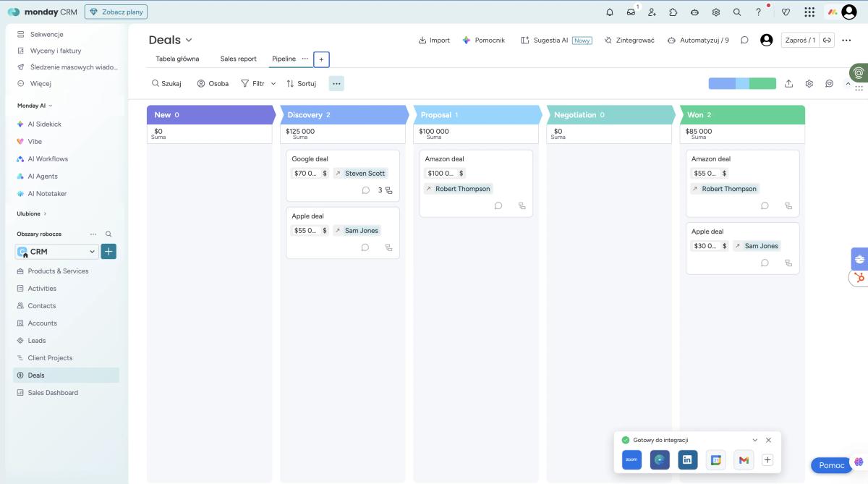This screenshot has height=484, width=868.
Task: Open the view settings gear icon
Action: click(809, 83)
